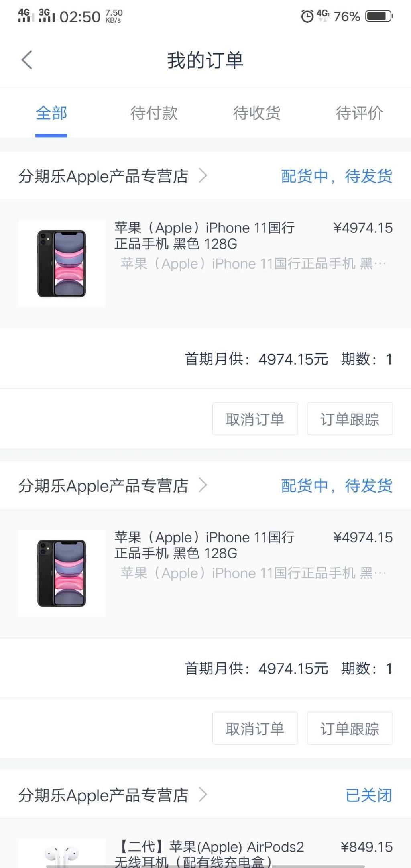Open AirPods2 product thumbnail
Image resolution: width=411 pixels, height=868 pixels.
[x=62, y=854]
